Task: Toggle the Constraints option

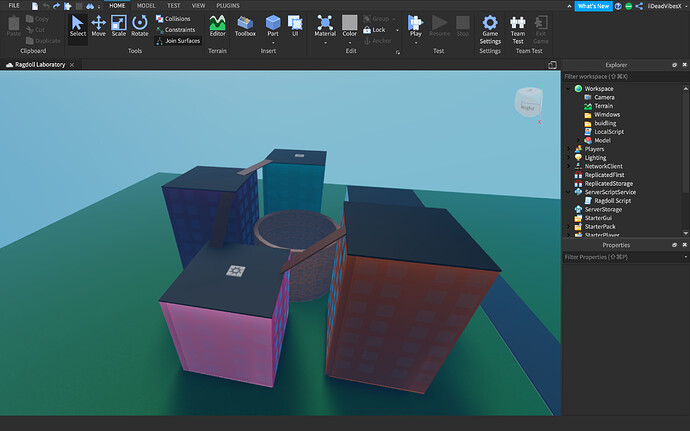Action: click(x=178, y=30)
